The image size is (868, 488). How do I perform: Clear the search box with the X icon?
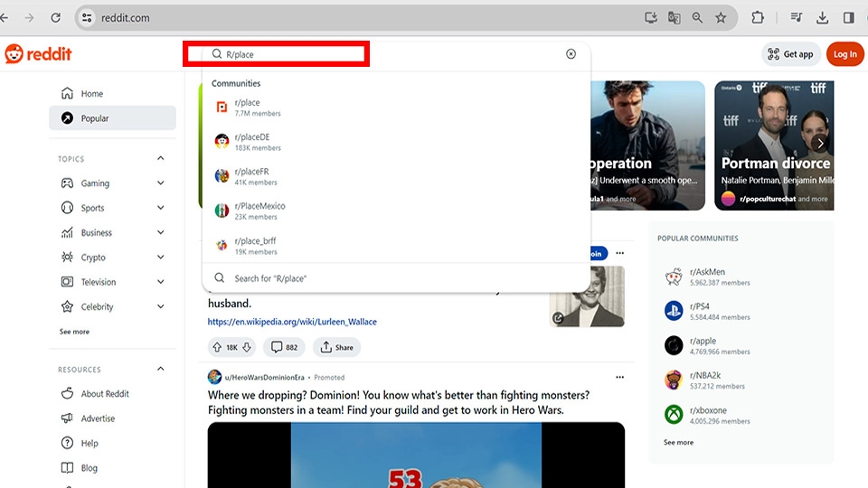[x=571, y=53]
